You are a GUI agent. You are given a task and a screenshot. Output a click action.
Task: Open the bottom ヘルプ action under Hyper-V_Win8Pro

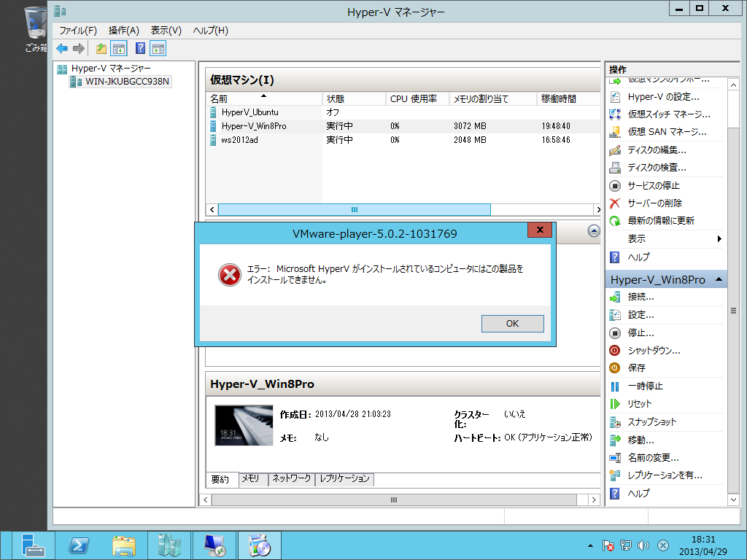coord(638,494)
